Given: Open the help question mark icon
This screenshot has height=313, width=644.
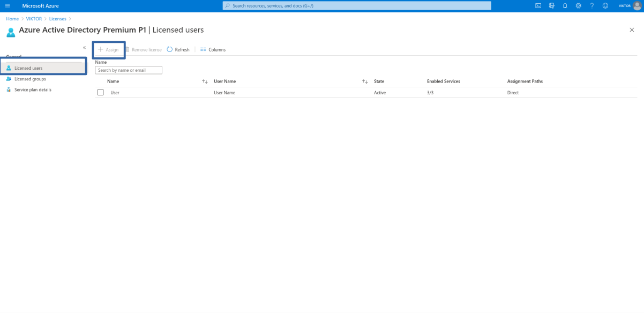Looking at the screenshot, I should (x=592, y=6).
